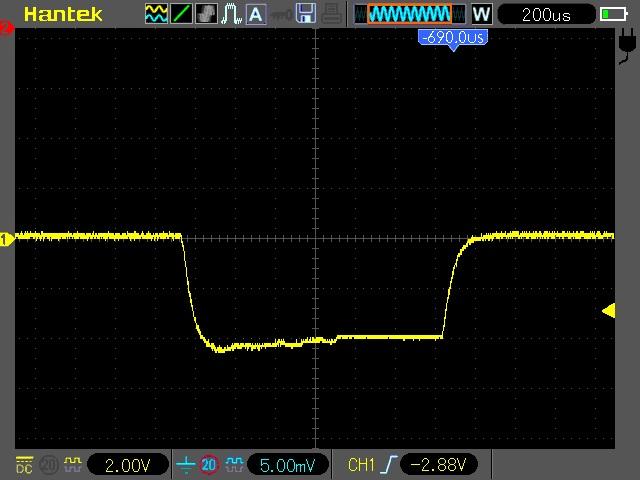This screenshot has width=640, height=480.
Task: Click the 'A' auto mode icon
Action: tap(256, 14)
